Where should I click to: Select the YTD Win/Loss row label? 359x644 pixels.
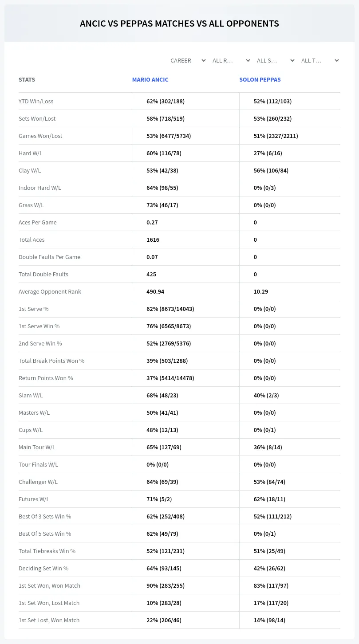point(36,101)
